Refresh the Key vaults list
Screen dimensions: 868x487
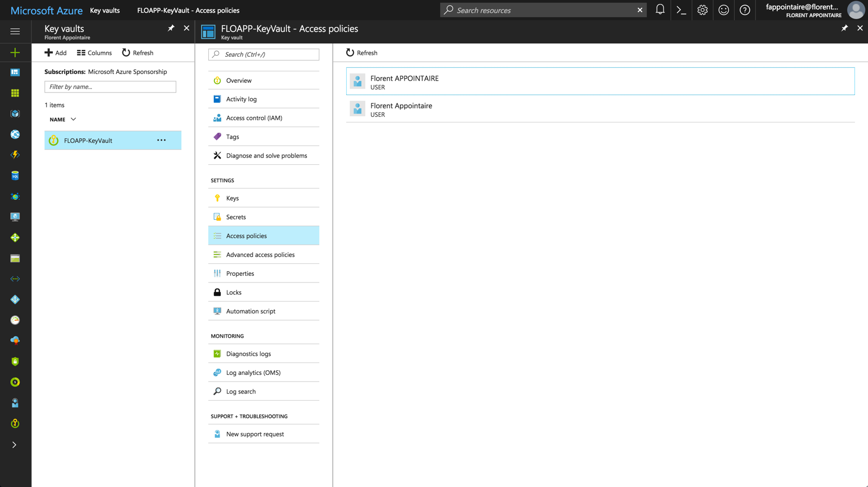(x=137, y=53)
